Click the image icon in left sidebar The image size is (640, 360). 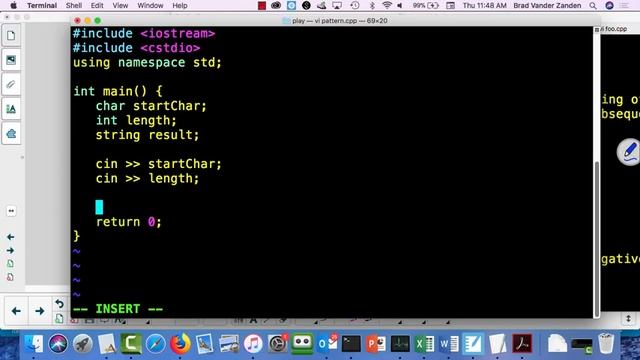[x=11, y=60]
